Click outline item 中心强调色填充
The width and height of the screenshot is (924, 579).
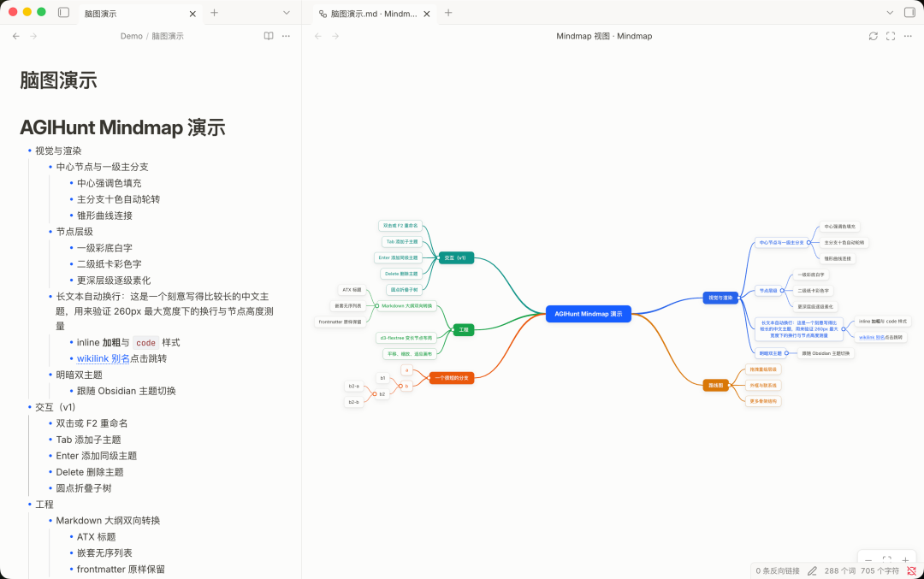tap(109, 183)
